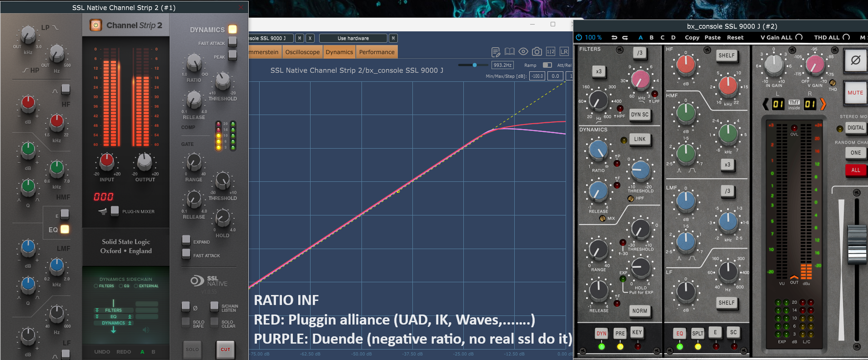The width and height of the screenshot is (868, 360).
Task: Open the manual book icon in Plugin Doctor
Action: click(510, 52)
